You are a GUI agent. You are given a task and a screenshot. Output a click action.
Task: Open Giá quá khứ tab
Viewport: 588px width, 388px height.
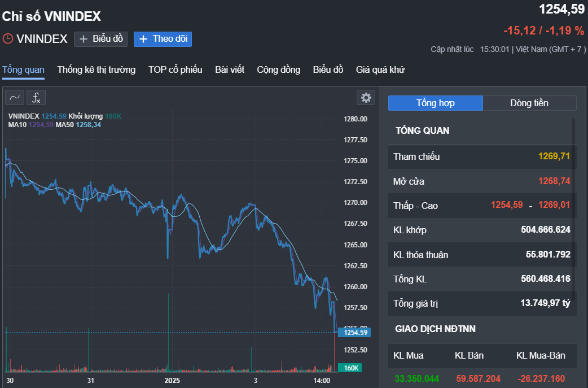380,70
